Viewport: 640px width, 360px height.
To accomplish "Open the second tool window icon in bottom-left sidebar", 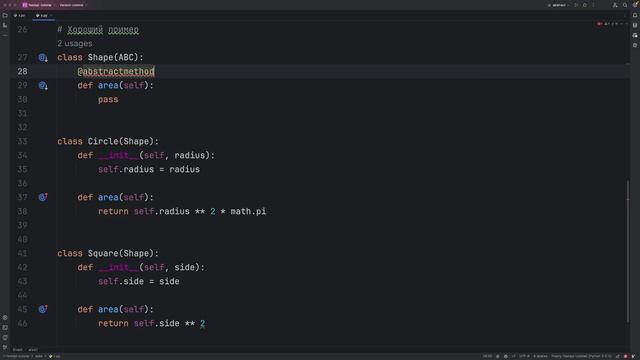I will click(5, 327).
